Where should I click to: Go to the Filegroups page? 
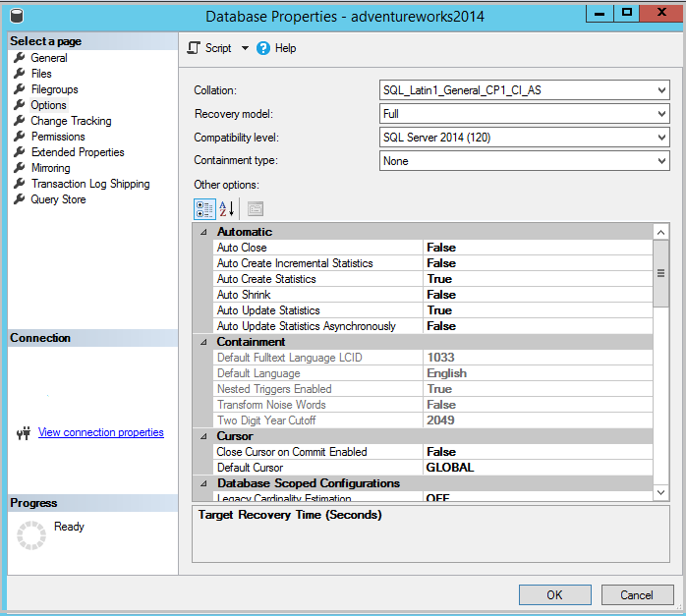point(54,89)
